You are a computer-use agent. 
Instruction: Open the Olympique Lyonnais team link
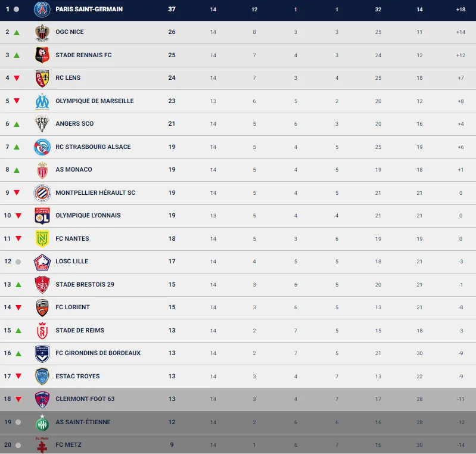click(x=88, y=216)
